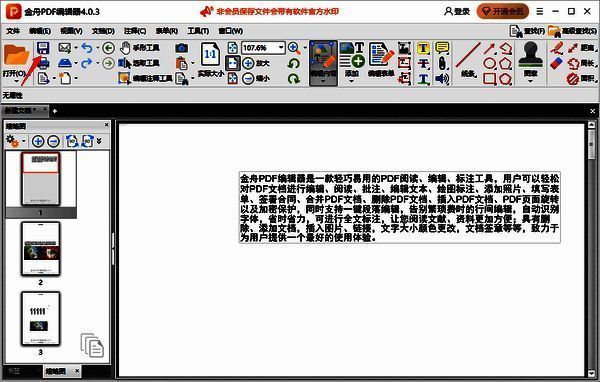Click the Find(F) button
The width and height of the screenshot is (600, 382).
[x=527, y=31]
